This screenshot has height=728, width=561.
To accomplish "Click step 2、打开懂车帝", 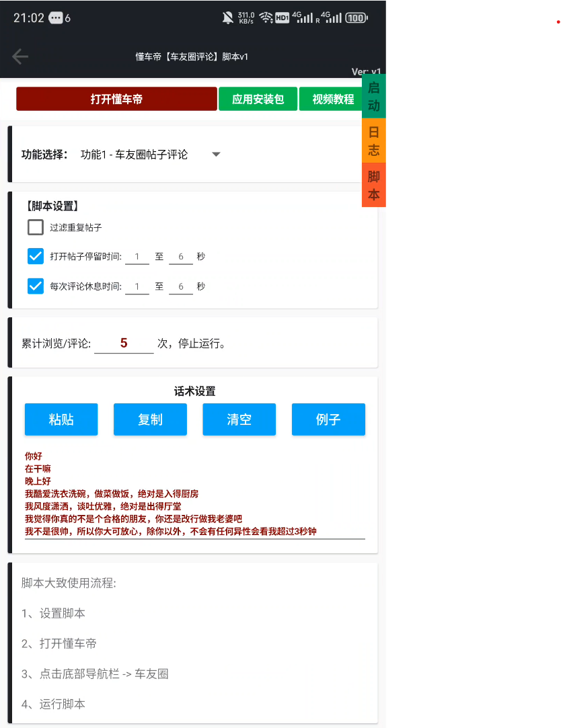I will pos(59,643).
